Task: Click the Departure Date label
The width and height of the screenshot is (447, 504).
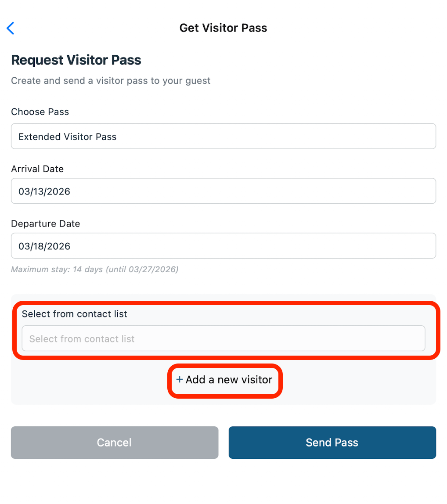Action: point(46,224)
